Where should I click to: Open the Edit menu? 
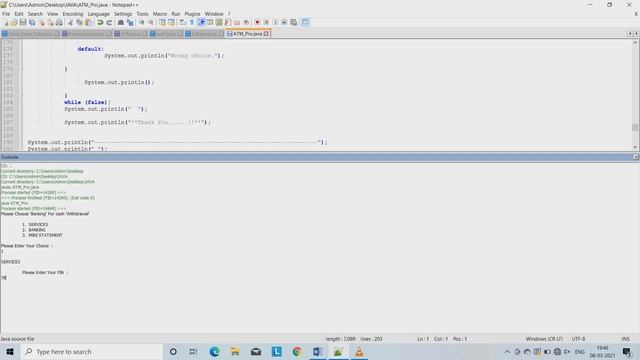point(19,14)
